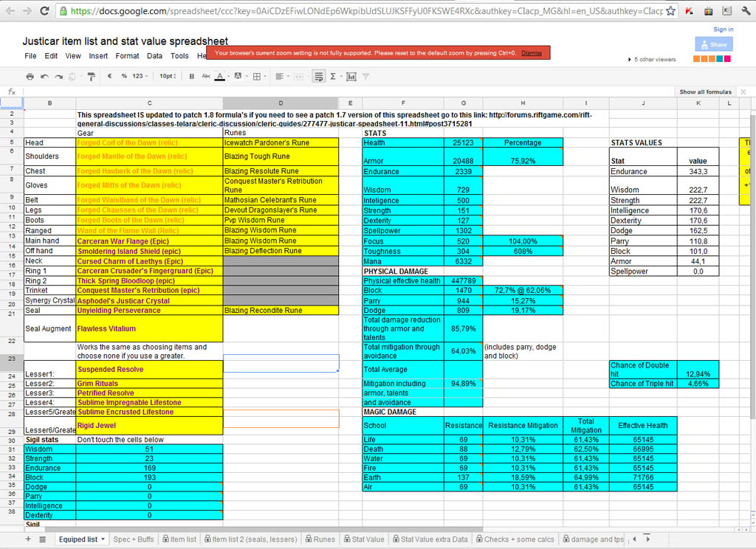Click Show all formulas button
Screen dimensions: 756x549
705,91
